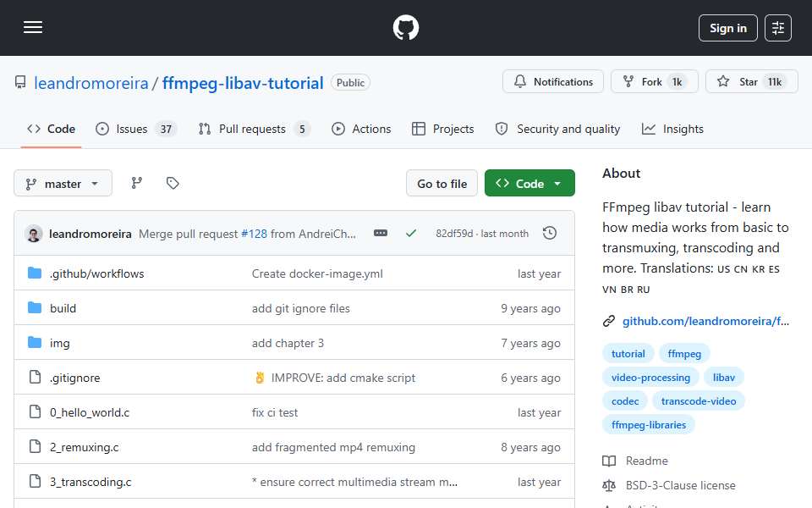Select the video-processing topic tag

[x=650, y=378]
